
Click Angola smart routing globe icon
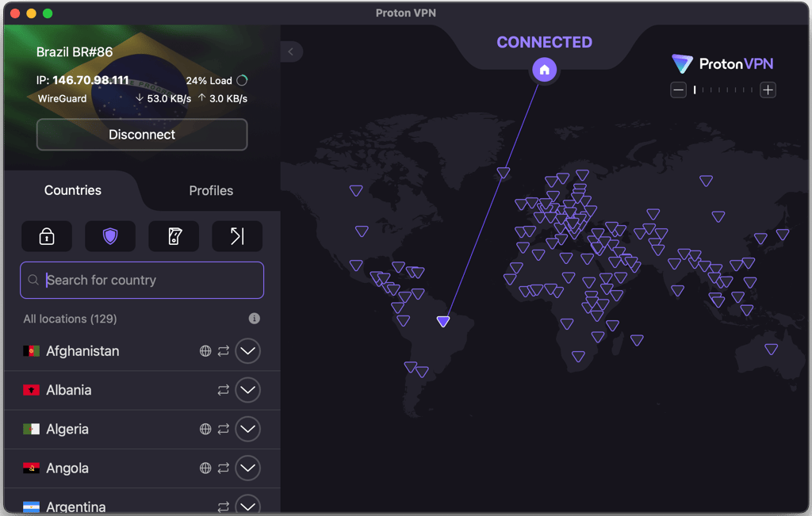pyautogui.click(x=205, y=468)
